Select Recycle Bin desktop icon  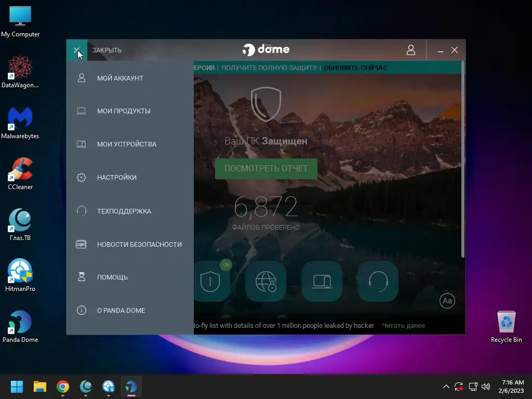pos(506,327)
